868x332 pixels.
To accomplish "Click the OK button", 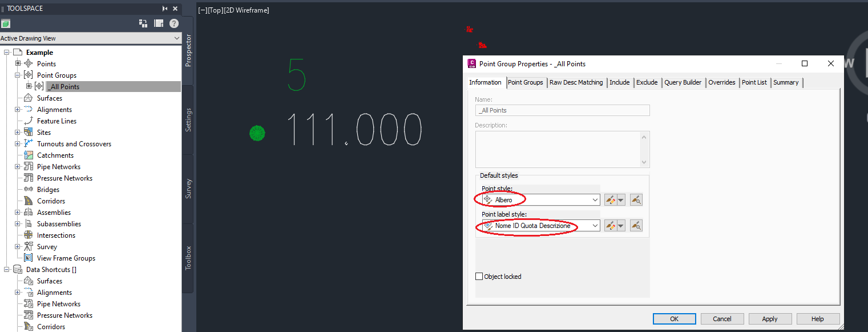I will [x=675, y=319].
